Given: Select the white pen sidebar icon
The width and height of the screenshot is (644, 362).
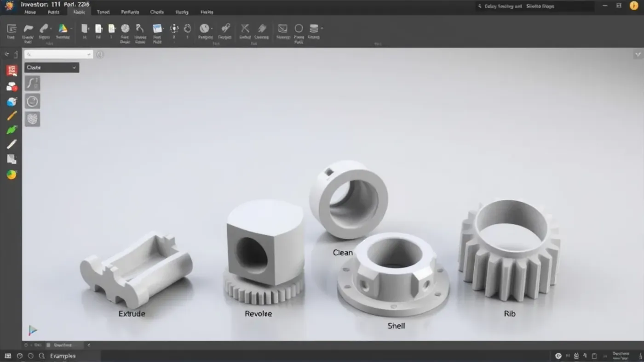Looking at the screenshot, I should 11,144.
